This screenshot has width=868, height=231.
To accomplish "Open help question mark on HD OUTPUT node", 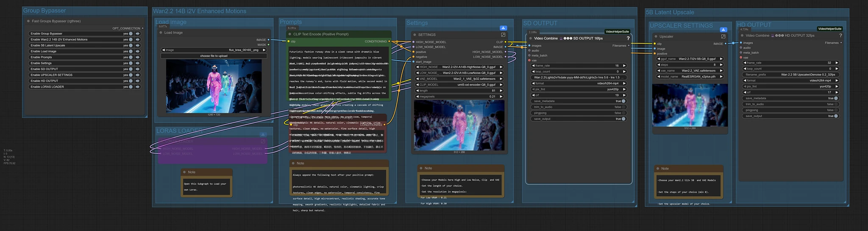I will tap(840, 36).
